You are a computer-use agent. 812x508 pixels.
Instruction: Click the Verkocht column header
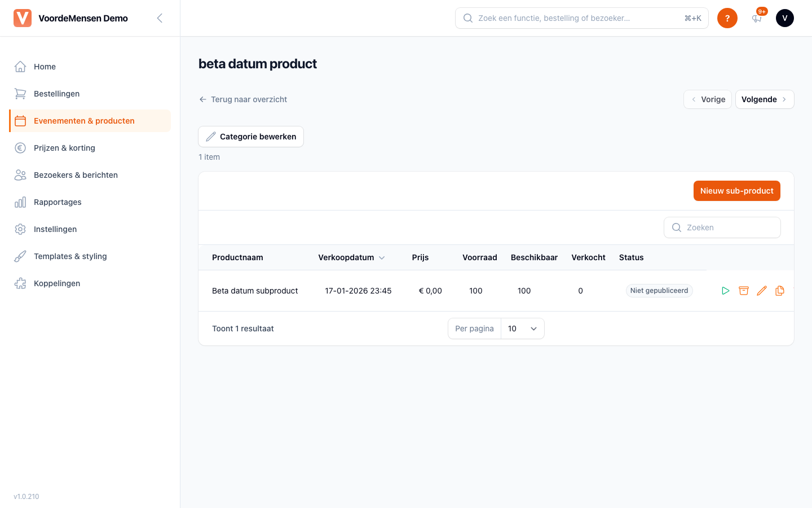(588, 257)
